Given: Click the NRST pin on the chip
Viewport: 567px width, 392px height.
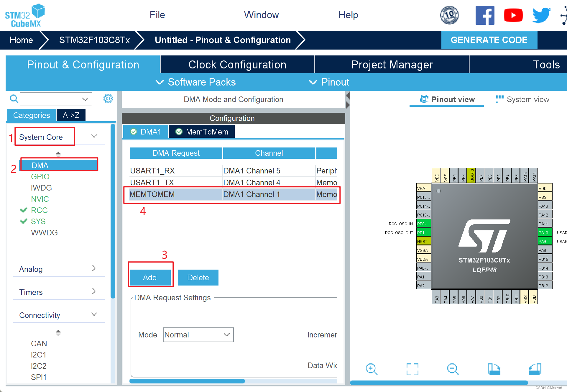Looking at the screenshot, I should coord(424,241).
